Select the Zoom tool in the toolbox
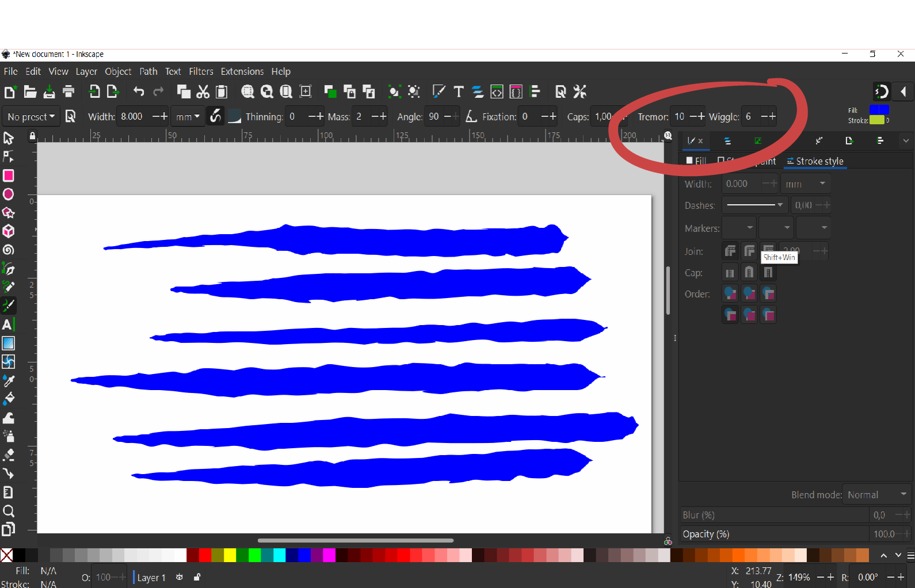This screenshot has width=915, height=588. [x=9, y=511]
